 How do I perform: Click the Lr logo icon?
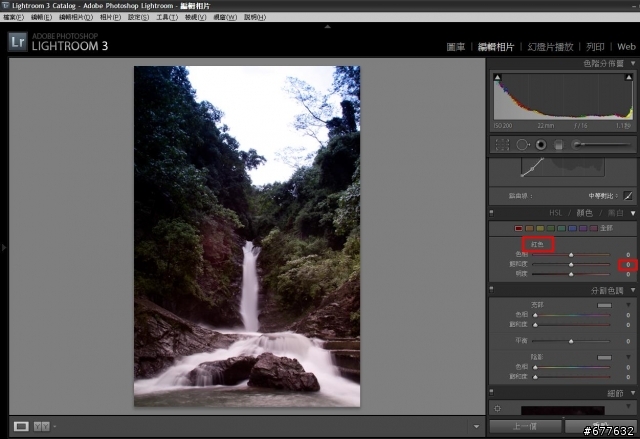click(x=18, y=42)
